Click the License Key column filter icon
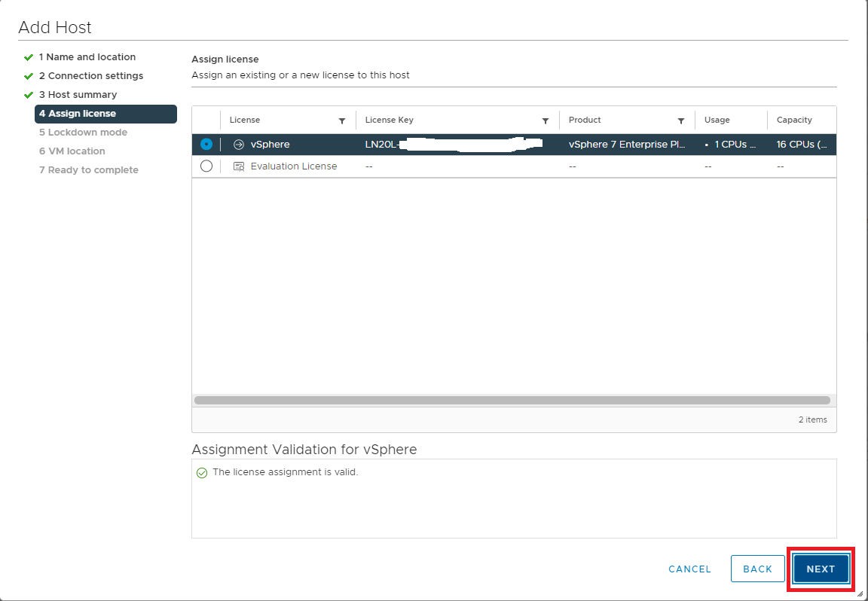The height and width of the screenshot is (601, 868). 546,121
